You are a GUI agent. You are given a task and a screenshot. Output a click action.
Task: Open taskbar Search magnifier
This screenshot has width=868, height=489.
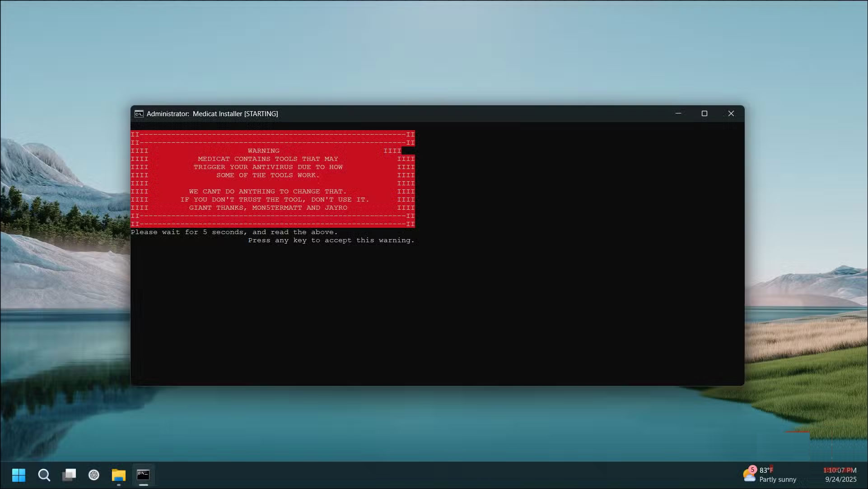pos(44,475)
